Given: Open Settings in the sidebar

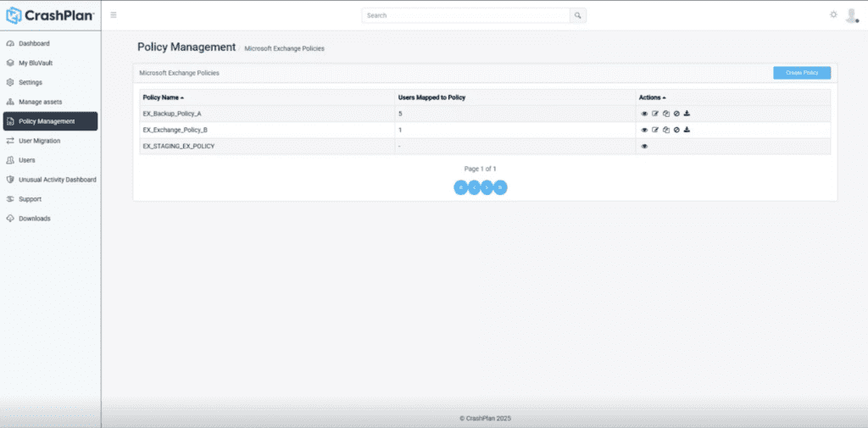Looking at the screenshot, I should [50, 82].
